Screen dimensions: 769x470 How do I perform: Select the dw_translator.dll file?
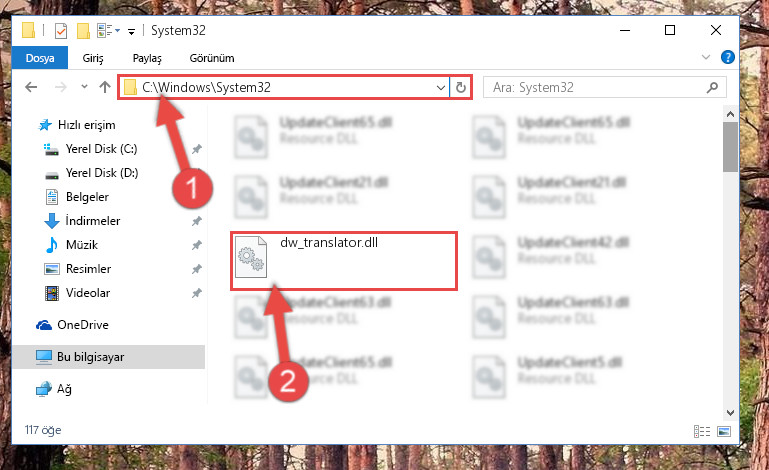344,261
